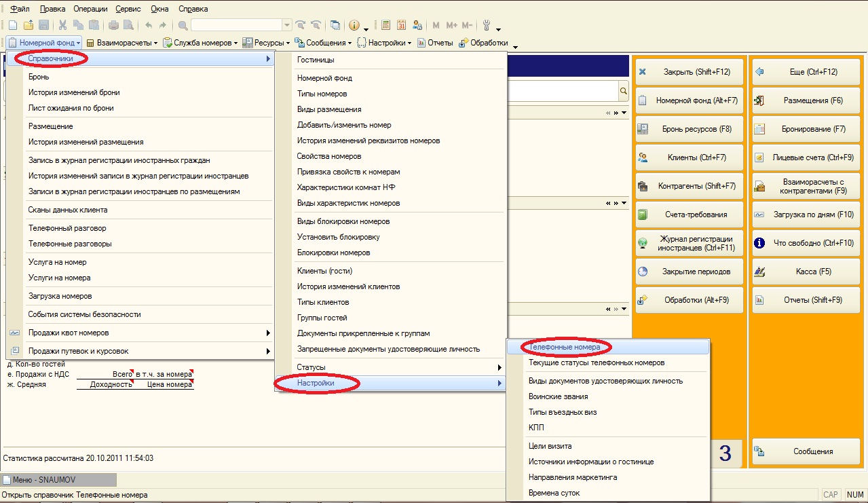Open Отчеты in the module toolbar

coord(435,43)
